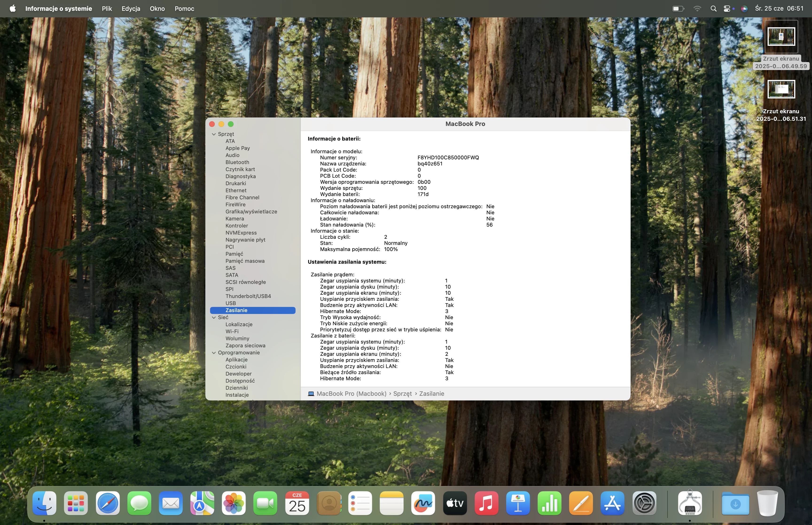Open Spotlight search in menu bar
Viewport: 812px width, 525px height.
tap(714, 8)
